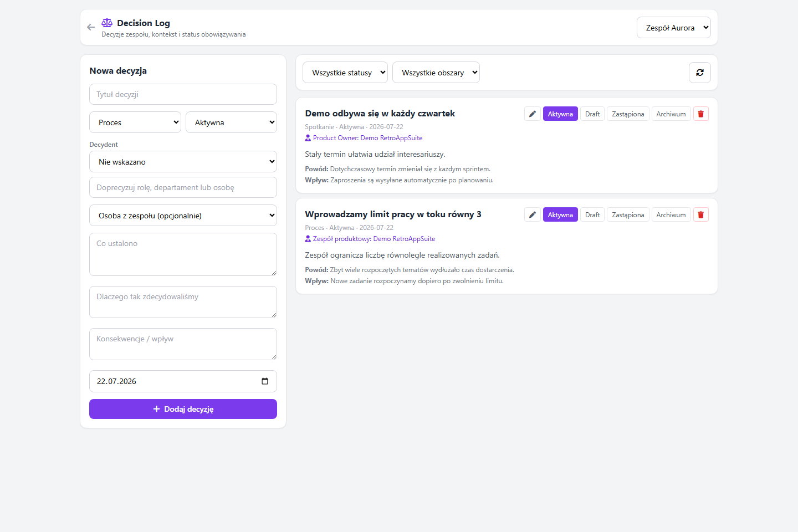
Task: Open the date picker calendar icon
Action: (265, 381)
